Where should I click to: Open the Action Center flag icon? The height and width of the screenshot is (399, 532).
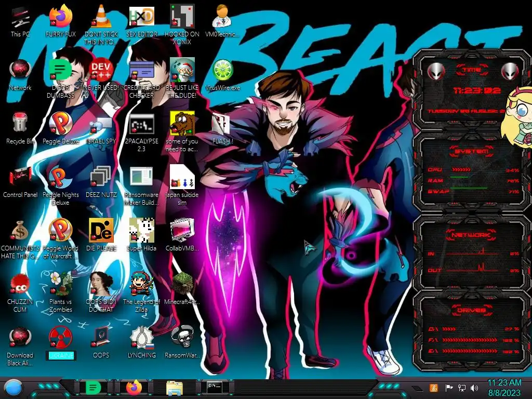[449, 388]
